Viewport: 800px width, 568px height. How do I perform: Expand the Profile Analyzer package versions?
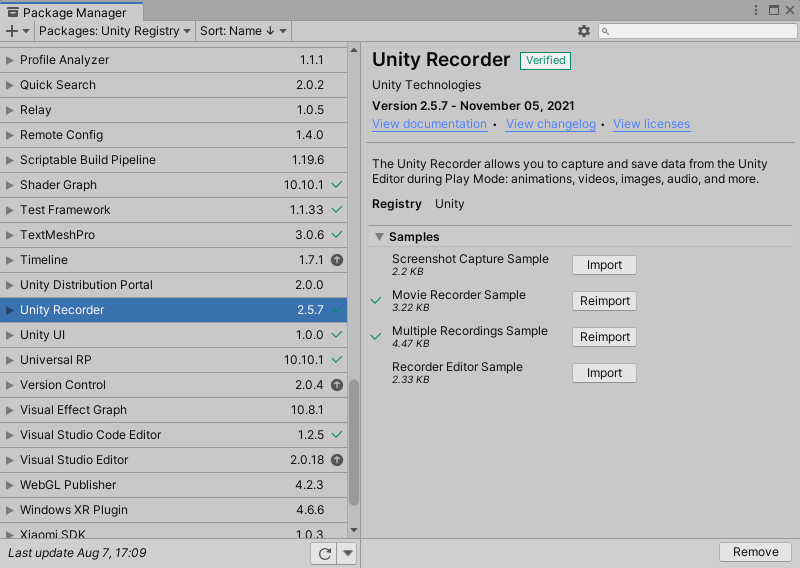coord(9,60)
